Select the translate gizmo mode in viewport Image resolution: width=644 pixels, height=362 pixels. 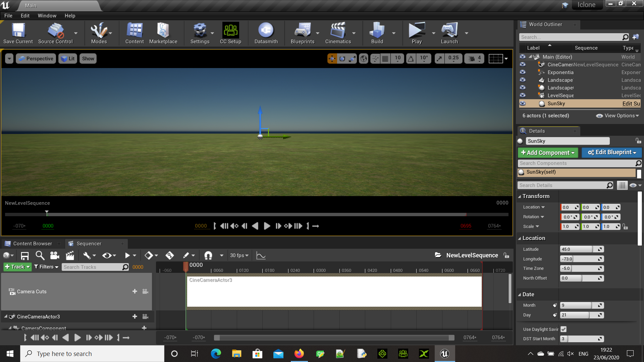coord(332,59)
